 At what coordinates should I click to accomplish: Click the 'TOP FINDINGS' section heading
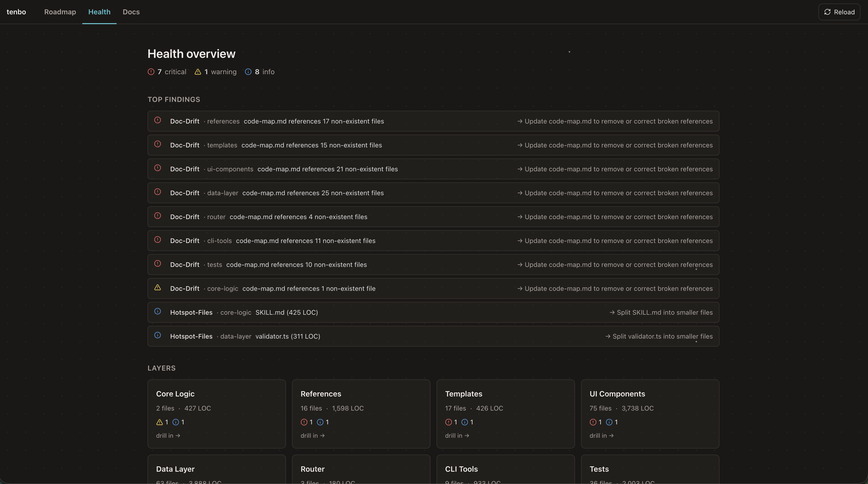click(174, 100)
